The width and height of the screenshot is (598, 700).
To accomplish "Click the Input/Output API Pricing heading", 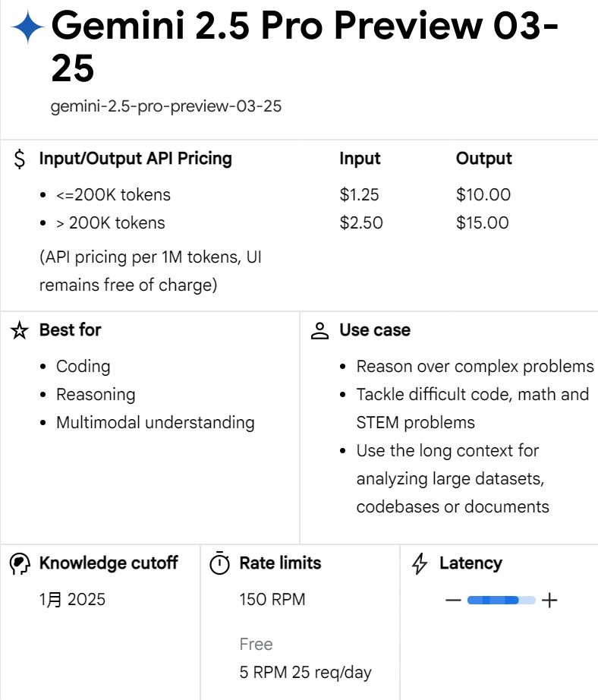I will pos(135,159).
